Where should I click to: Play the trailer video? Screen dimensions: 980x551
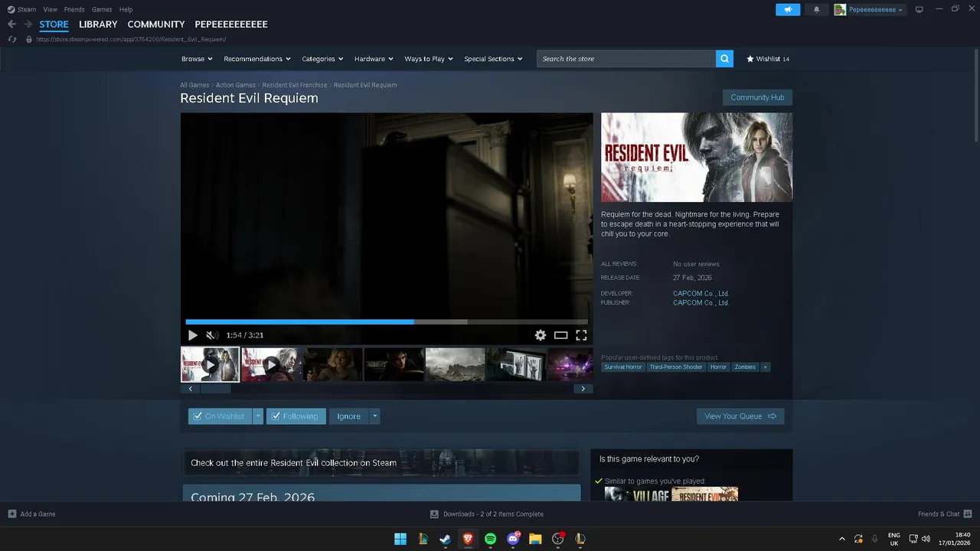(x=192, y=335)
